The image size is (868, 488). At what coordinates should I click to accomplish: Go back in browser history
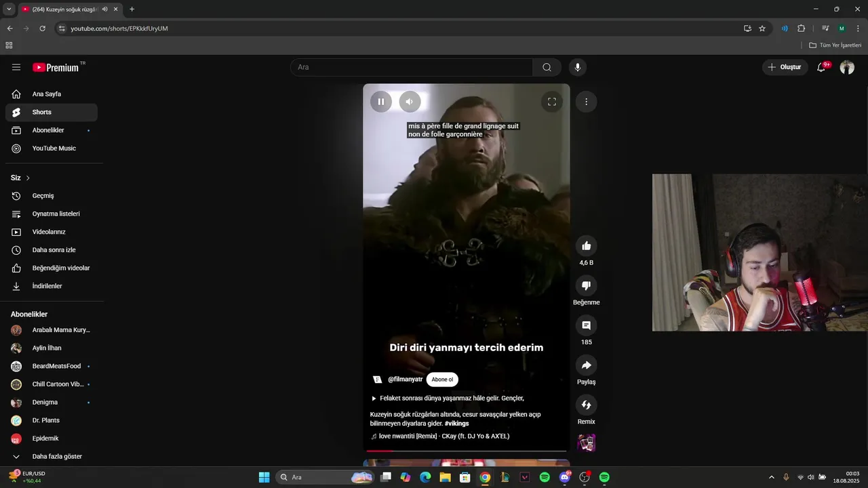9,28
